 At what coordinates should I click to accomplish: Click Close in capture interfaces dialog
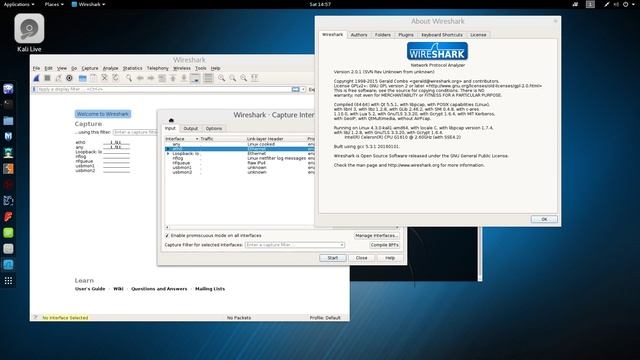361,258
